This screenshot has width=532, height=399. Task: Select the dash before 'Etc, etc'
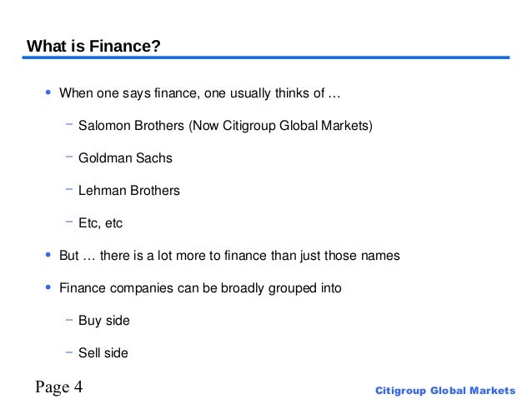pos(69,222)
